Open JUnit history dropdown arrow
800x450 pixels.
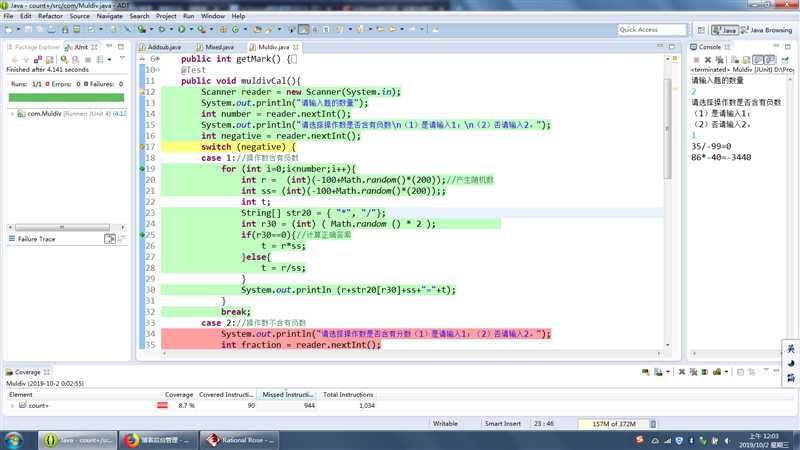point(109,60)
